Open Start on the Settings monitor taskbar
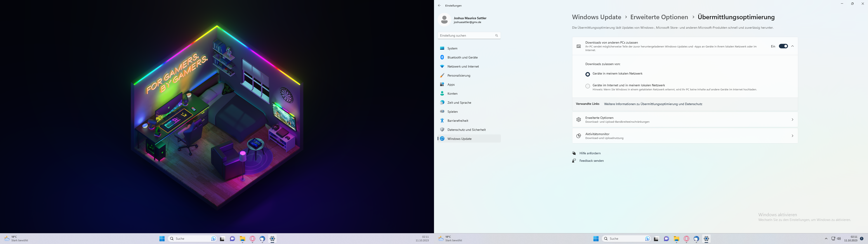The height and width of the screenshot is (244, 868). [596, 239]
